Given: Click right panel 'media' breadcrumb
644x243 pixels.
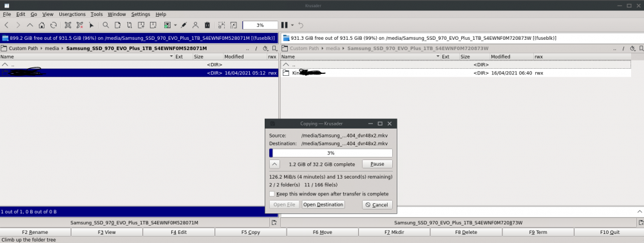Looking at the screenshot, I should pyautogui.click(x=333, y=48).
